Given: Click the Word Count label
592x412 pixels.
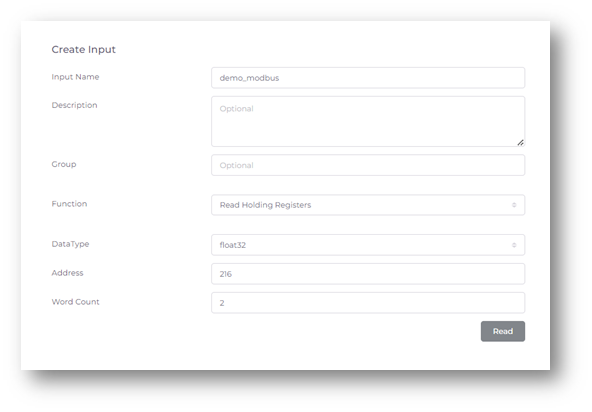Looking at the screenshot, I should (75, 302).
